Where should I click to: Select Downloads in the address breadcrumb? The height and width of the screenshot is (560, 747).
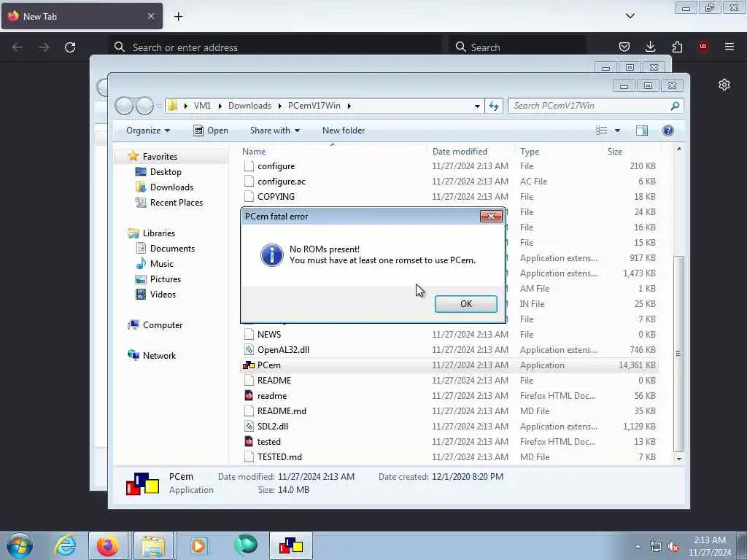tap(249, 106)
